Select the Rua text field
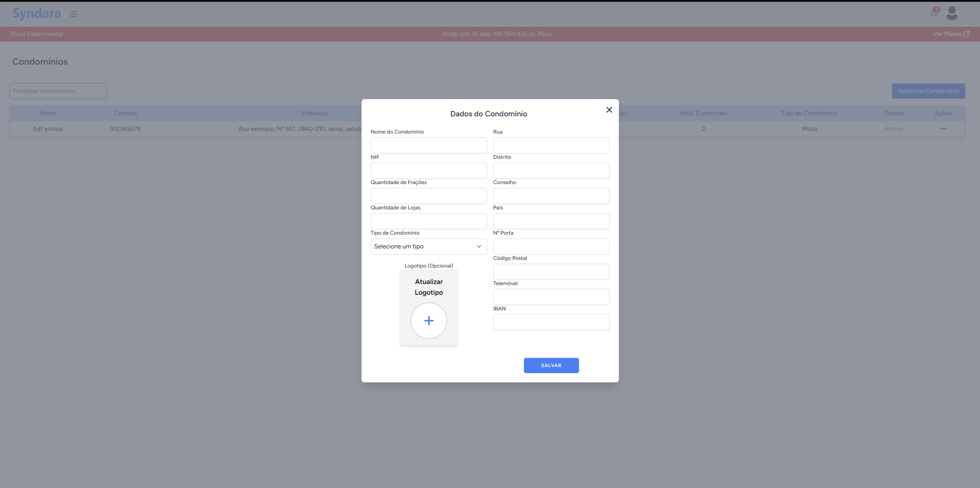This screenshot has height=488, width=980. 551,145
